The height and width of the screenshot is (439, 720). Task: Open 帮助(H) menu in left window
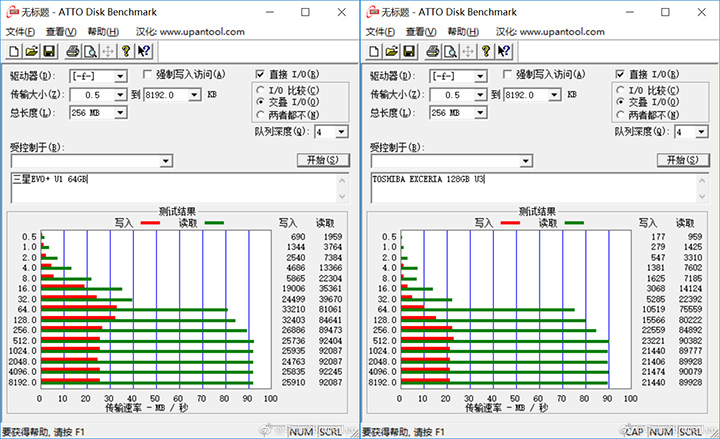click(x=103, y=32)
